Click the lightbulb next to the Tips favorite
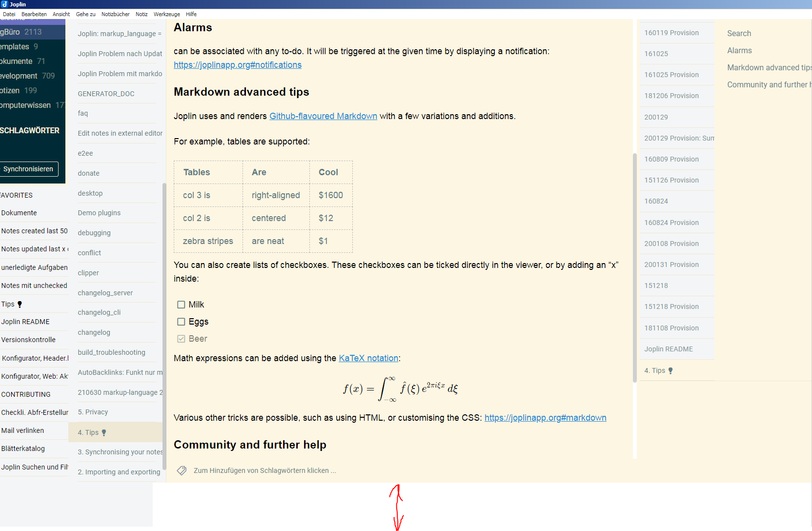This screenshot has width=812, height=531. click(x=19, y=304)
